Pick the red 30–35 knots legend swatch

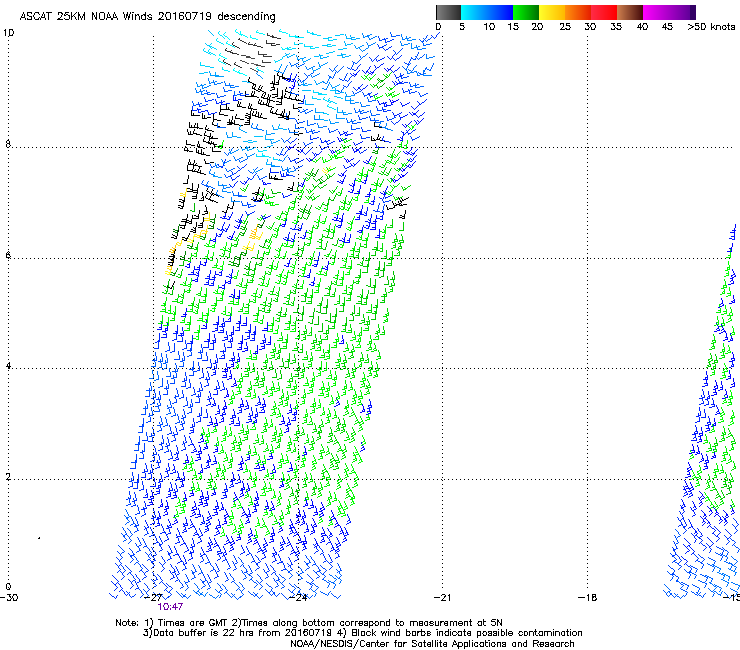click(x=604, y=12)
